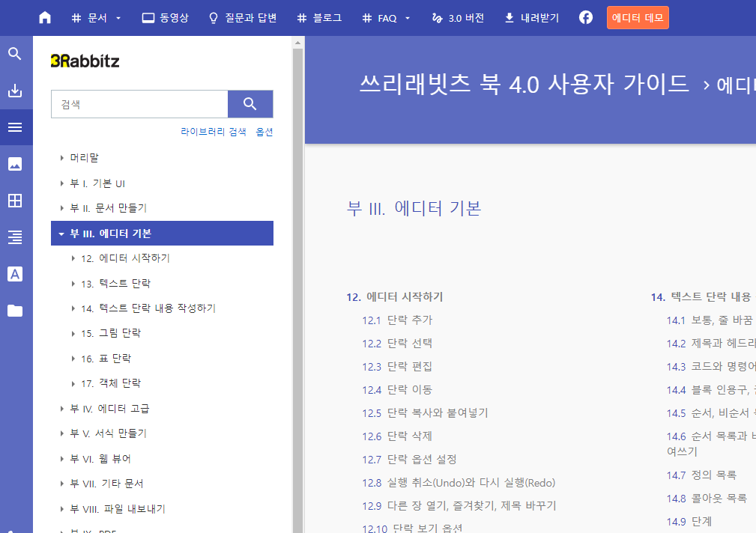Click the sidebar vertical scrollbar track
This screenshot has width=756, height=533.
297,289
